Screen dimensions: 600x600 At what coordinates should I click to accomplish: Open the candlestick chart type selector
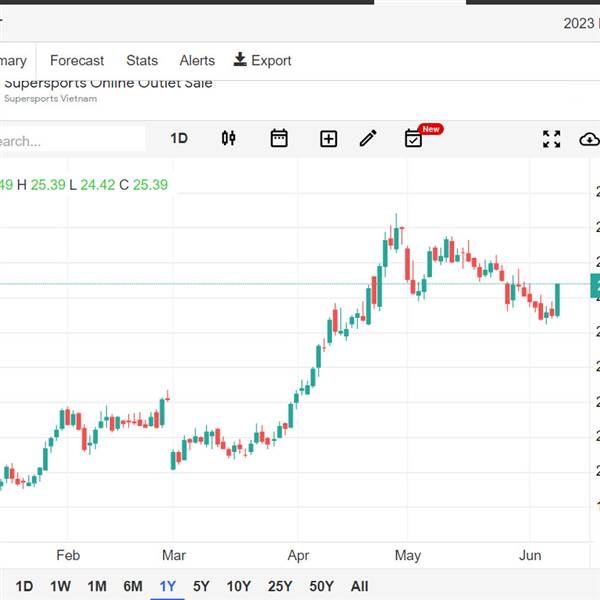click(228, 138)
